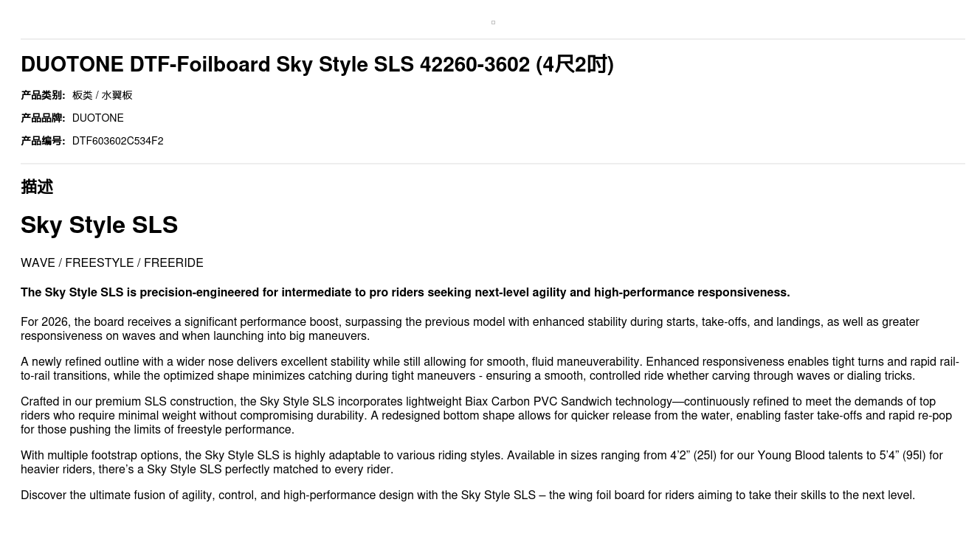This screenshot has height=536, width=980.
Task: Click the paragraph about the newly refined outline
Action: (x=489, y=369)
